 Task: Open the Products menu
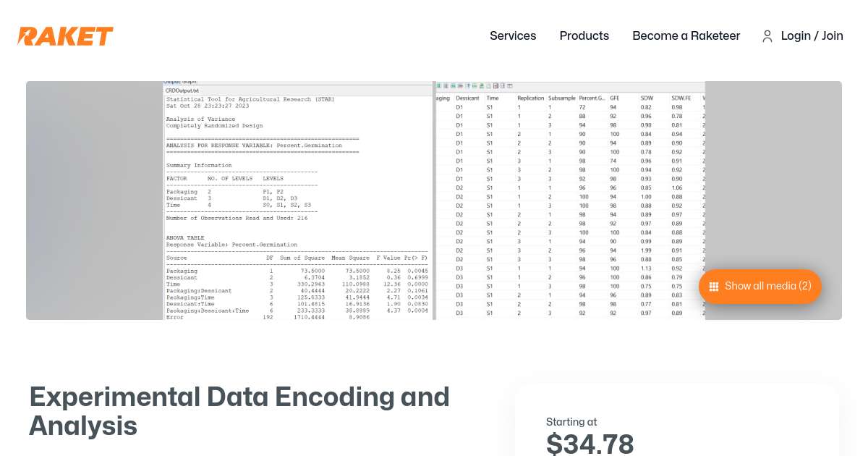tap(584, 35)
